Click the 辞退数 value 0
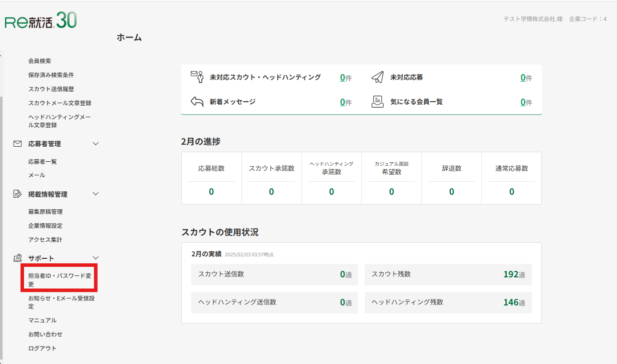 coord(452,192)
